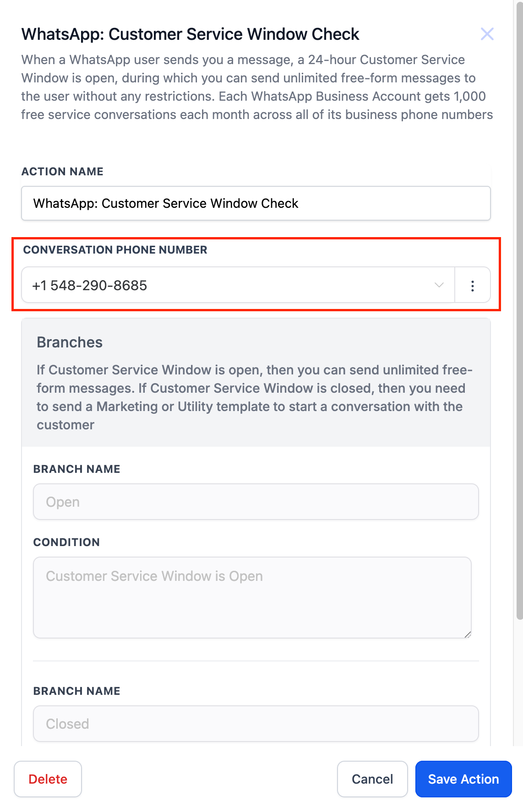Close the Customer Service Window Check dialog
The width and height of the screenshot is (523, 812).
click(x=487, y=34)
